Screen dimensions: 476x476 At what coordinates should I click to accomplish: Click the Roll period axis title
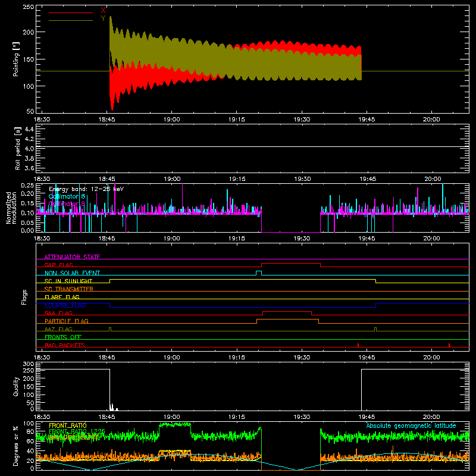(18, 148)
